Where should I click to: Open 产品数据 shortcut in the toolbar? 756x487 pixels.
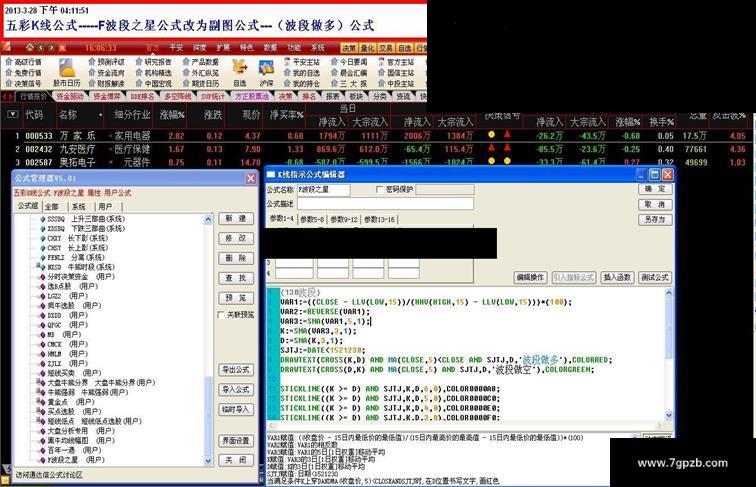click(x=201, y=62)
